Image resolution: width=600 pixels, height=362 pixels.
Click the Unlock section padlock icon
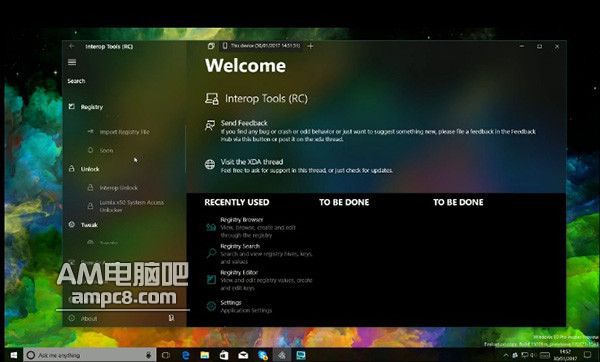point(72,168)
